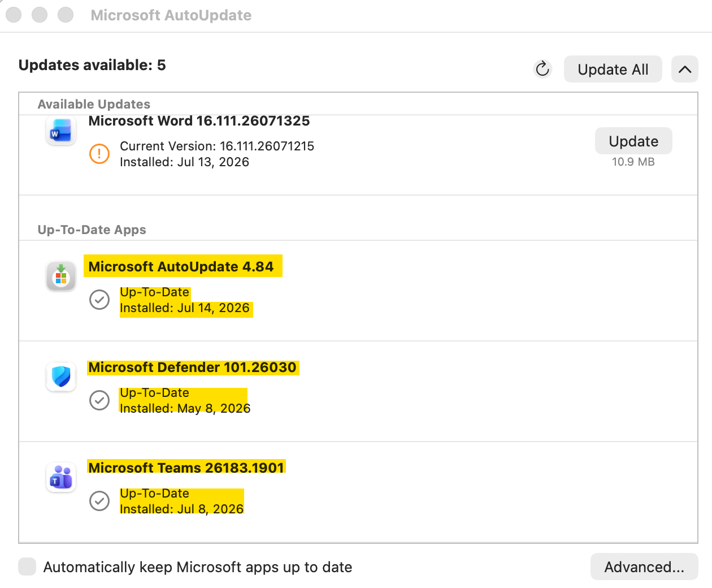Click the Microsoft AutoUpdate app icon
The height and width of the screenshot is (588, 712).
(x=61, y=276)
